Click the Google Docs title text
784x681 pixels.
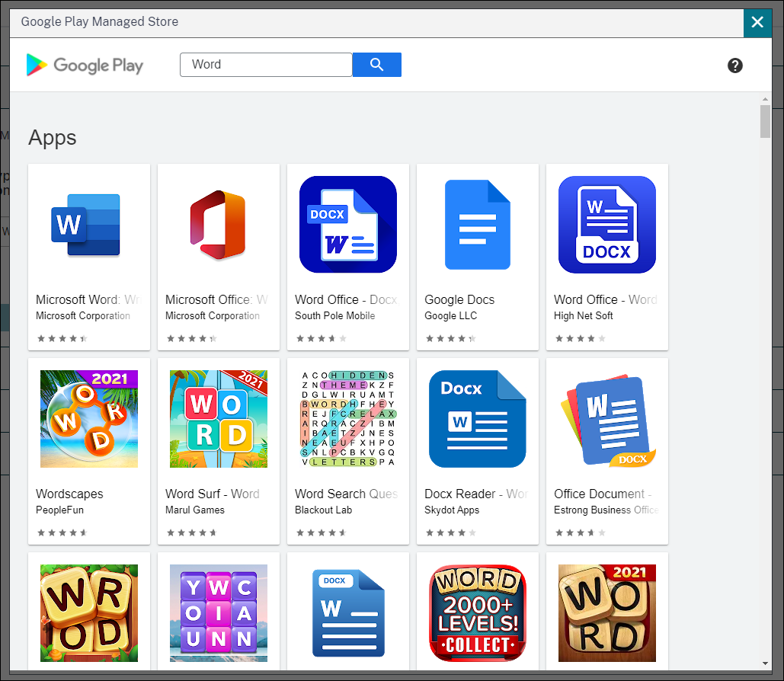pos(459,299)
